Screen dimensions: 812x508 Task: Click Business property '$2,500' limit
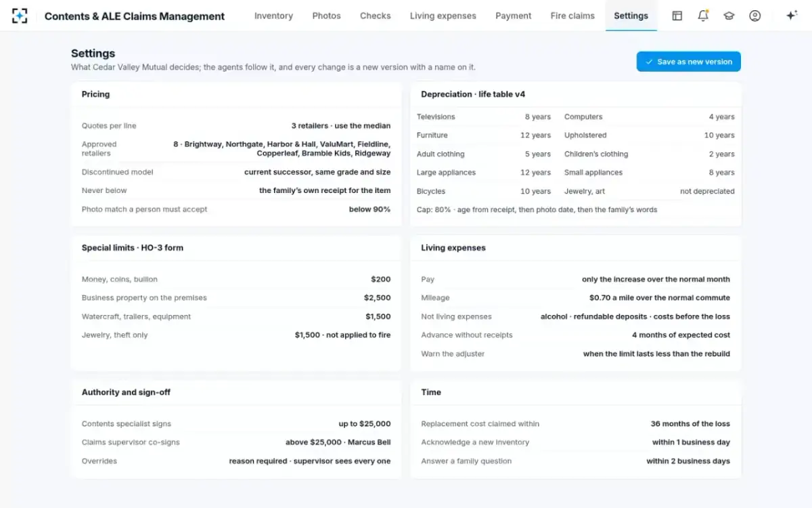(x=378, y=298)
